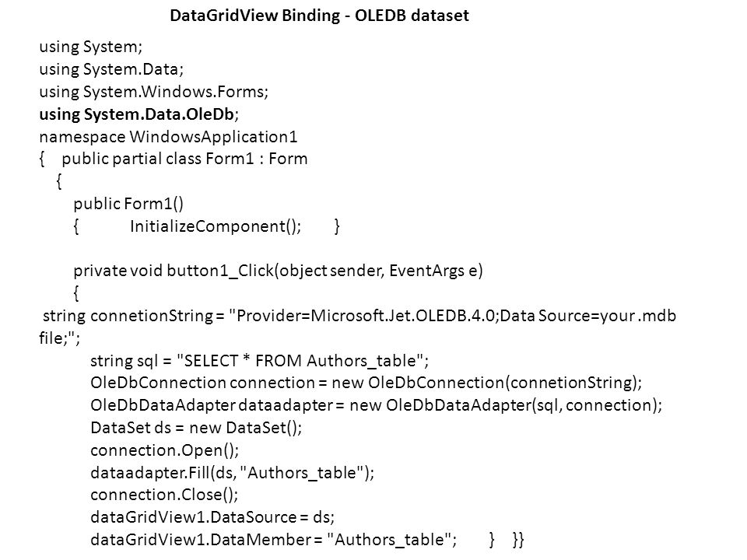The image size is (747, 560).
Task: Click 'public partial class Form1 : Form'
Action: 184,159
